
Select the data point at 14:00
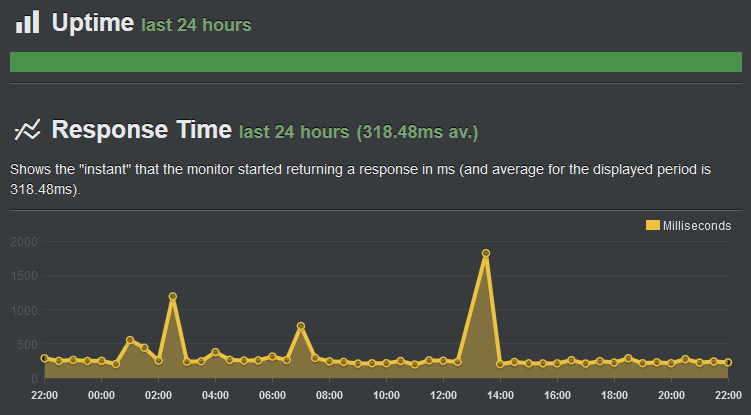pos(500,364)
